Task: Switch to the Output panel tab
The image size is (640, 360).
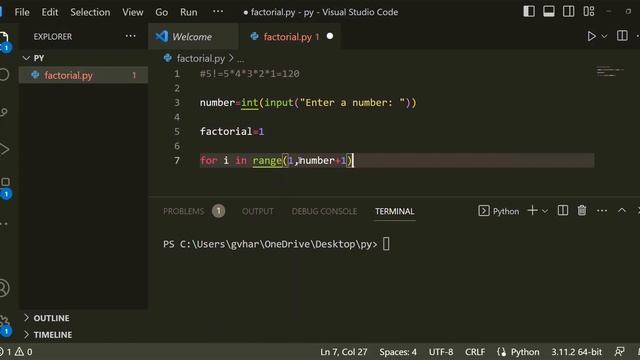Action: [x=258, y=211]
